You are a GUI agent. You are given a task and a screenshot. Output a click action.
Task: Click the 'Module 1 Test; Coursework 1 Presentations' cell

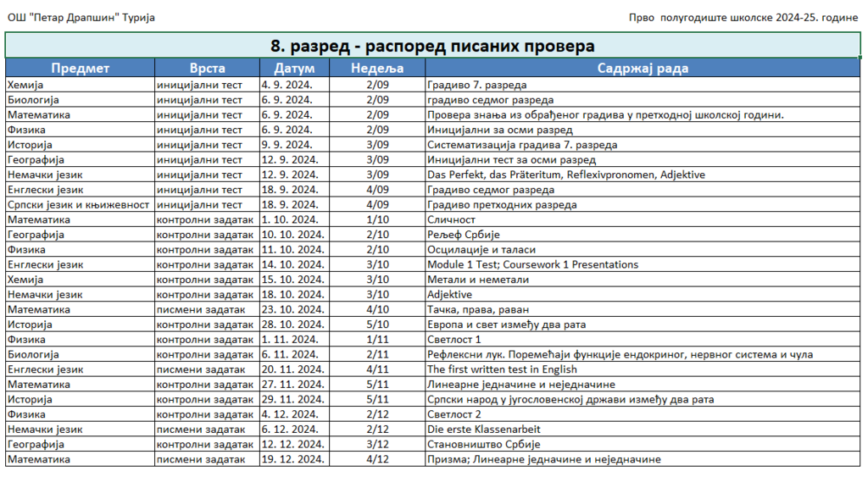[532, 264]
